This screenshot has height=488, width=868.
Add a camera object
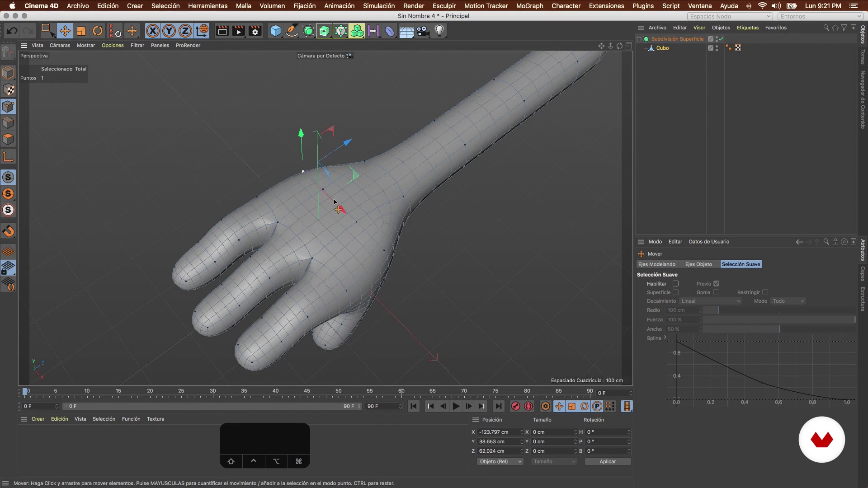click(423, 31)
